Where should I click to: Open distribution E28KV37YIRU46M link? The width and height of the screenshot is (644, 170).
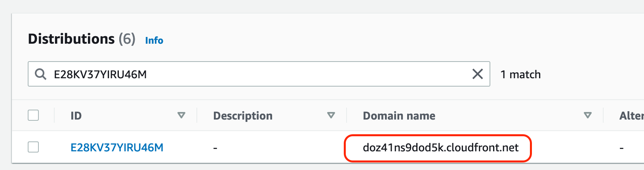(117, 148)
